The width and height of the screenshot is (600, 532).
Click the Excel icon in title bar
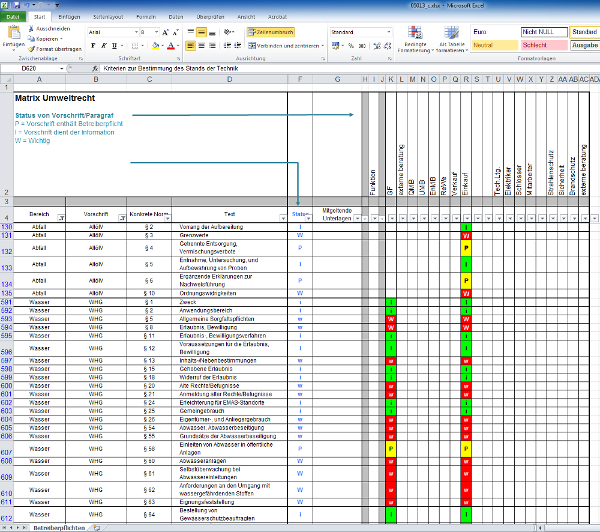(6, 5)
